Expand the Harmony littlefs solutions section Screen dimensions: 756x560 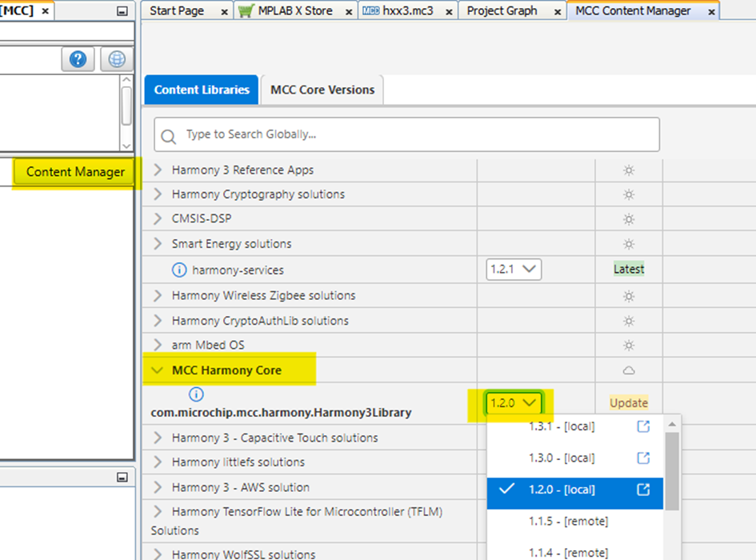tap(157, 462)
